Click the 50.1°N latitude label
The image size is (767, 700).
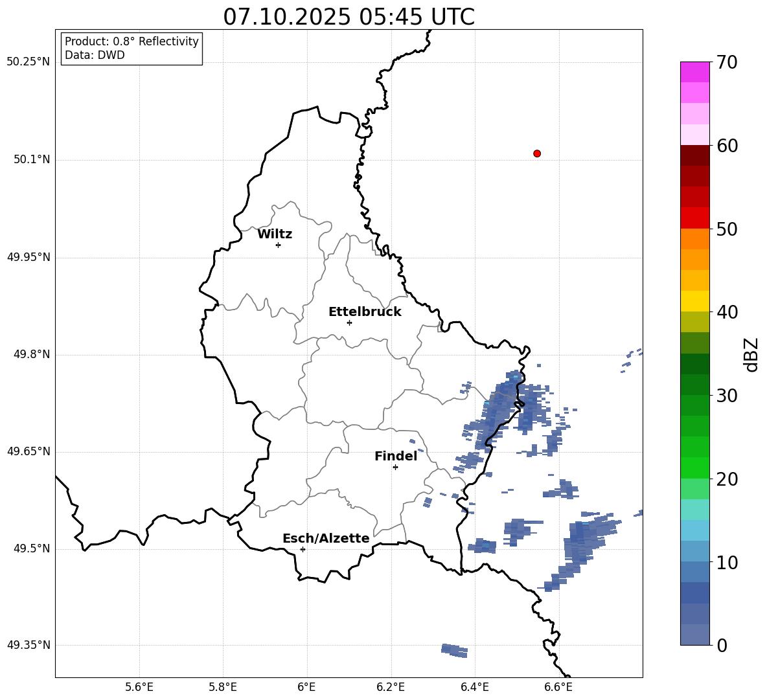tap(32, 160)
